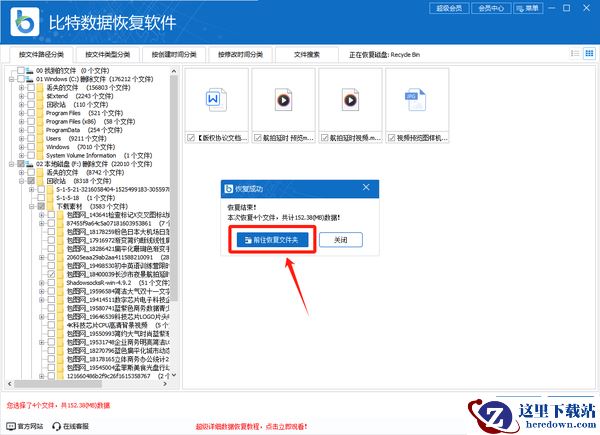Click the 00 找到的文件 drive icon

click(30, 71)
